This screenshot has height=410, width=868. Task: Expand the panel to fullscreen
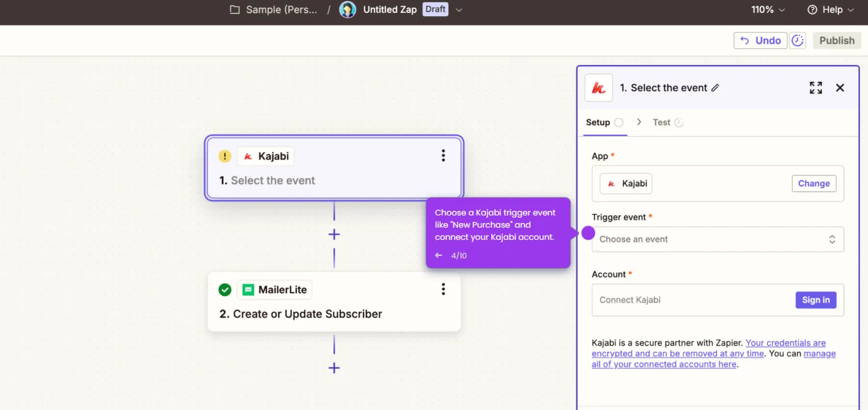816,88
